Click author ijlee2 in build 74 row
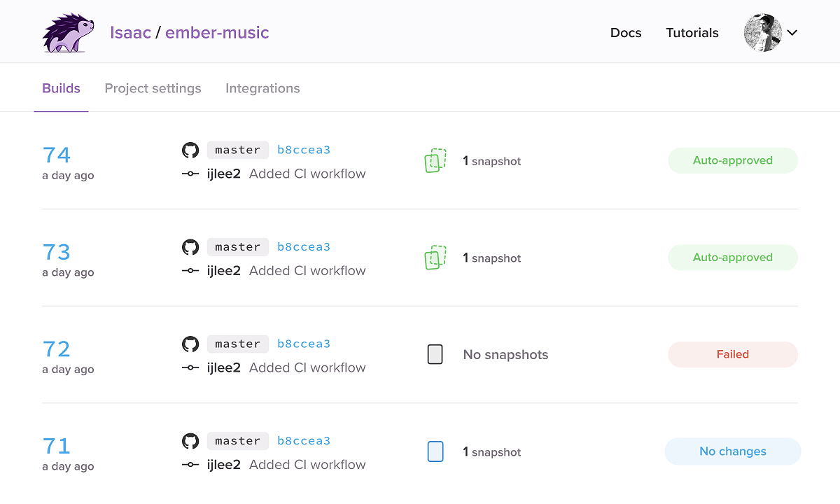The height and width of the screenshot is (504, 840). coord(224,174)
